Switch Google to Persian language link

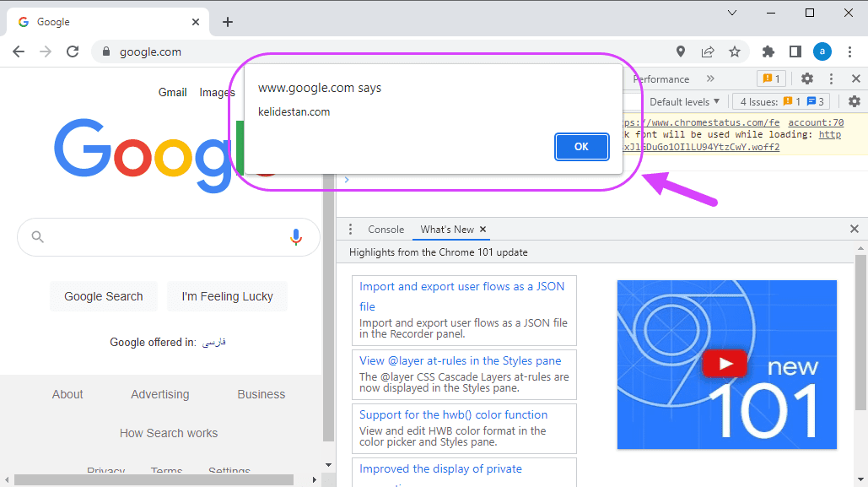click(x=213, y=343)
